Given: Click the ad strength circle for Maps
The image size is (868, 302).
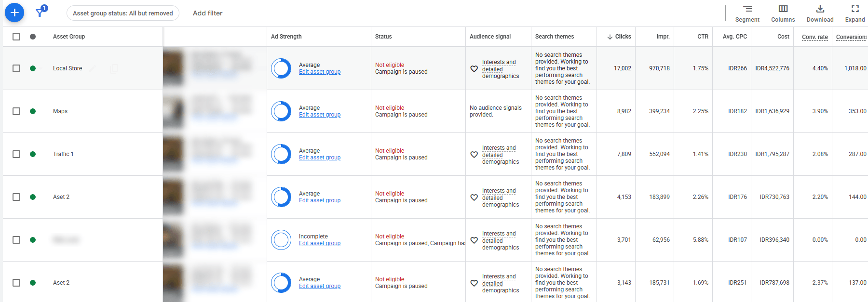Looking at the screenshot, I should [x=281, y=111].
